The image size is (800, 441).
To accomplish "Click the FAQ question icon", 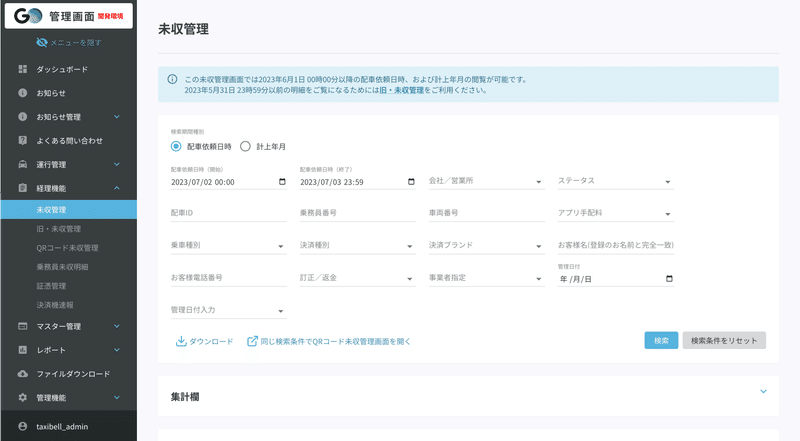I will click(x=22, y=140).
